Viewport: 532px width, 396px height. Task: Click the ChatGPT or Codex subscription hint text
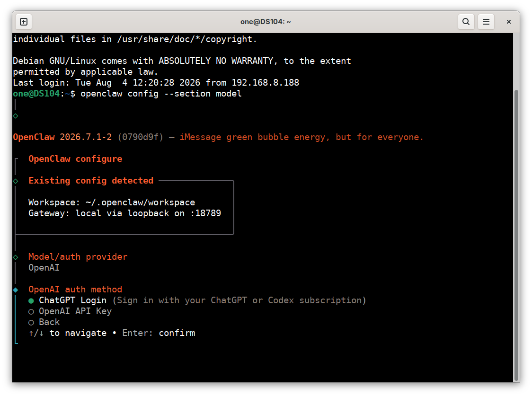[239, 300]
